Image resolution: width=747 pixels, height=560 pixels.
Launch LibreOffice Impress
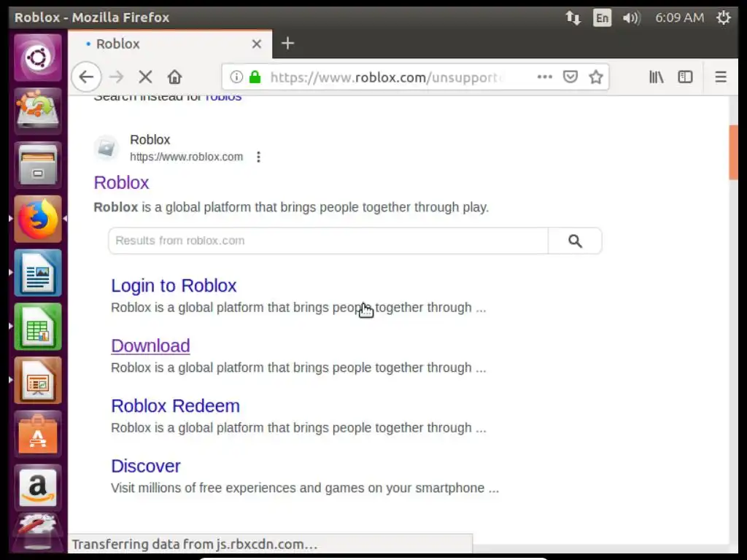[x=38, y=381]
